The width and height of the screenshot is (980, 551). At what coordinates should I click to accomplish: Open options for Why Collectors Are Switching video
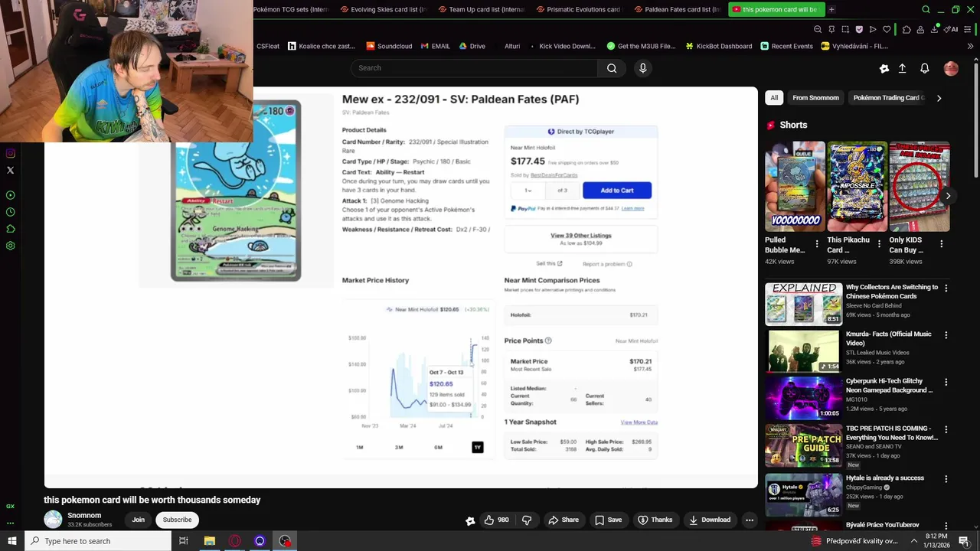946,288
